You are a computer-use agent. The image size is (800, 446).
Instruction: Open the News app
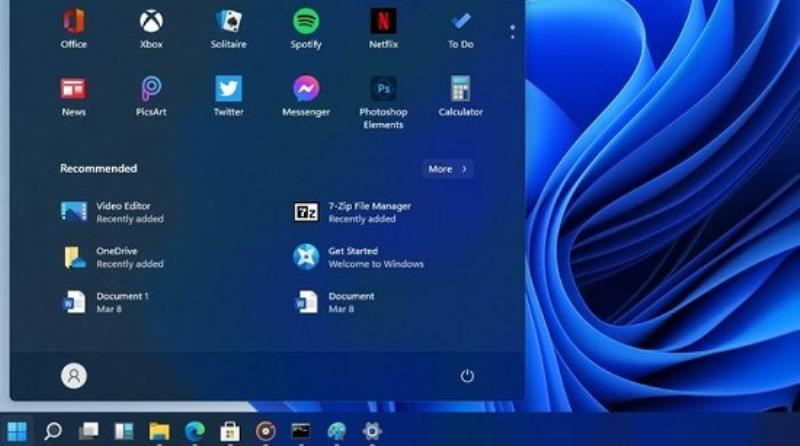[73, 97]
